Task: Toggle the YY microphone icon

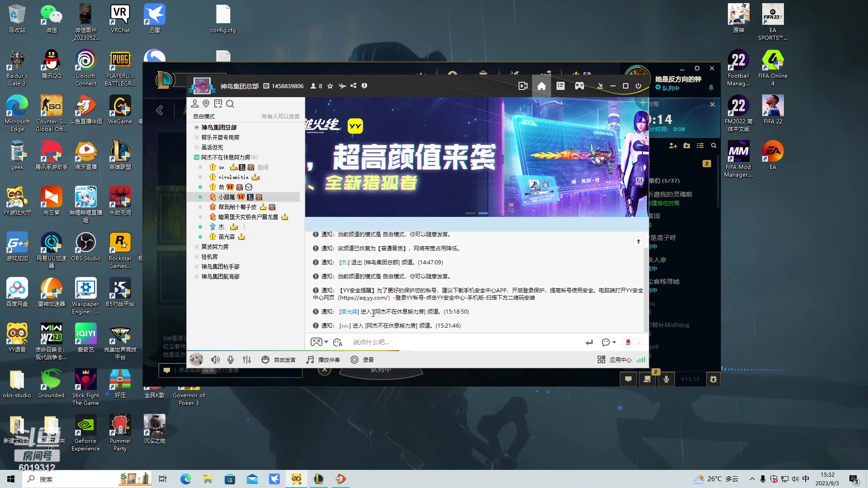Action: click(x=231, y=360)
